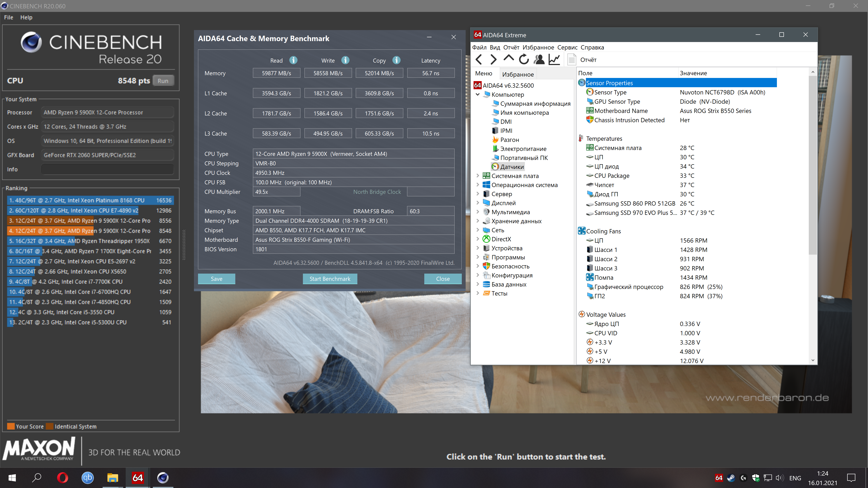This screenshot has width=868, height=488.
Task: Click the user profile toolbar icon
Action: pyautogui.click(x=539, y=60)
